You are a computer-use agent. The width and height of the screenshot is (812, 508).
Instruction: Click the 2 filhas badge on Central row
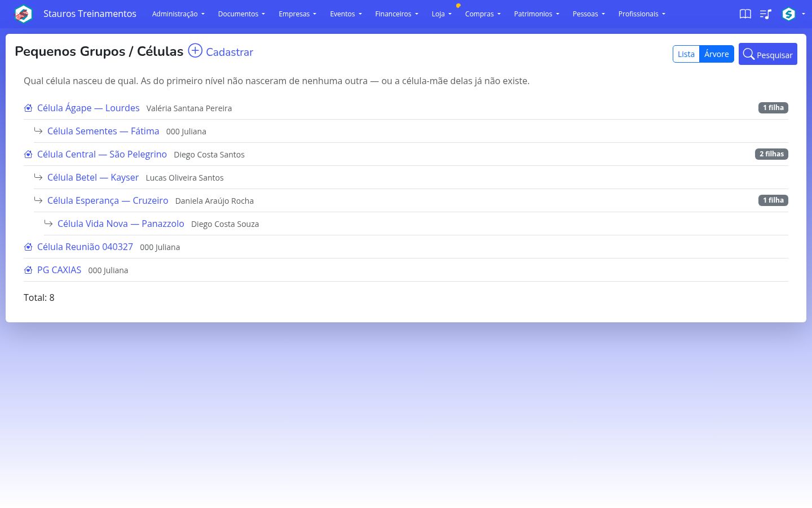point(771,154)
